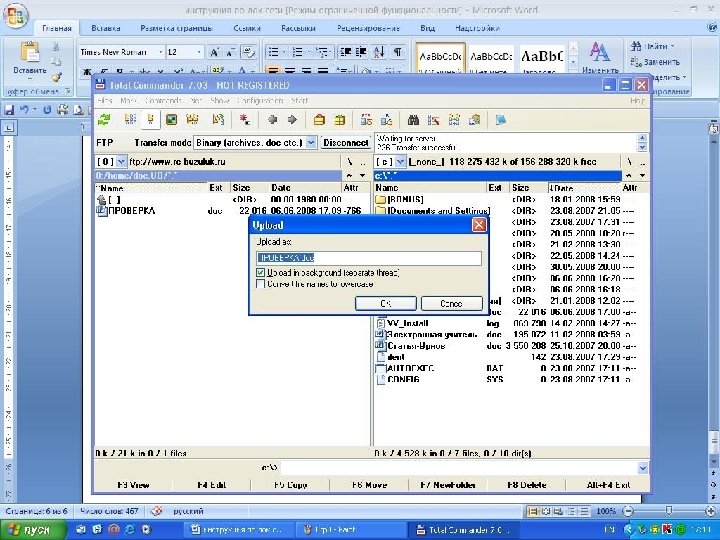This screenshot has height=540, width=720.
Task: Click the Synchronize directories icon
Action: pyautogui.click(x=454, y=120)
